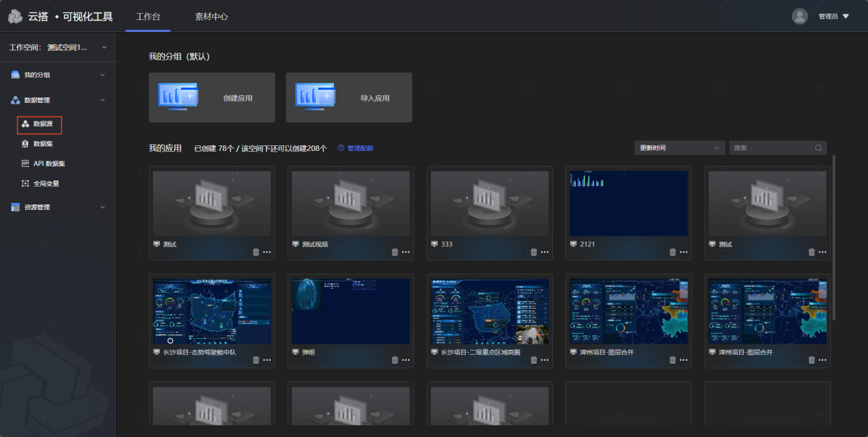This screenshot has width=868, height=437.
Task: Click trash icon on 长沙项目-态势驾驶舱中队 card
Action: pyautogui.click(x=256, y=360)
